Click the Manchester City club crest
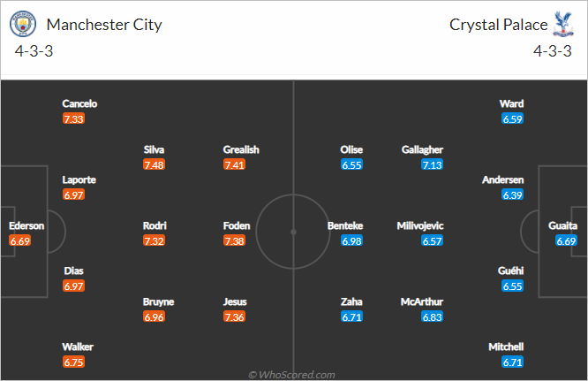This screenshot has height=381, width=588. click(23, 24)
